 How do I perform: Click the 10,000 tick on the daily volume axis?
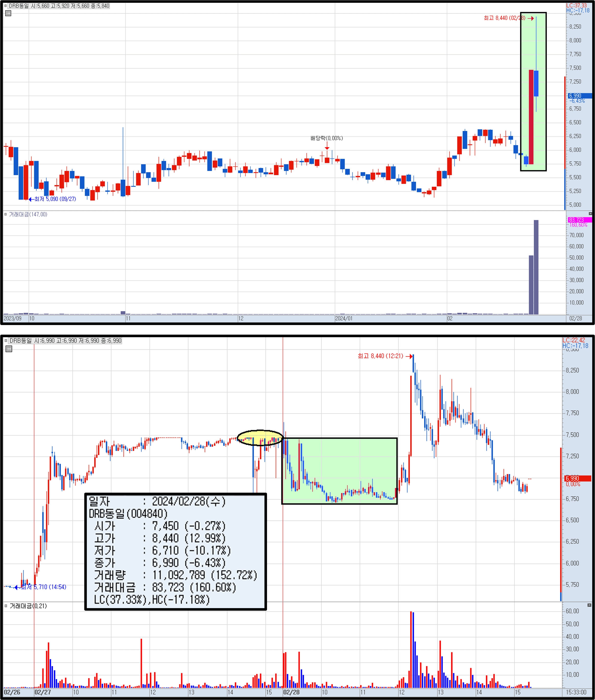(576, 303)
